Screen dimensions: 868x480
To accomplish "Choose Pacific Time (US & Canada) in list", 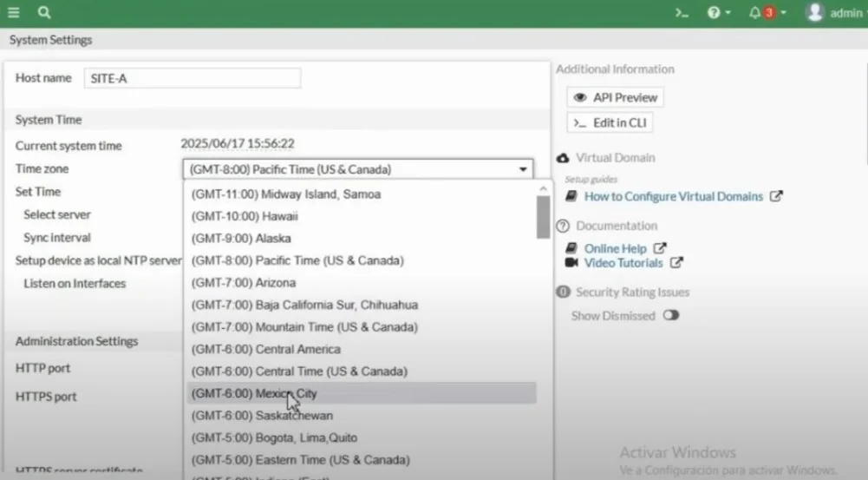I will [x=361, y=260].
